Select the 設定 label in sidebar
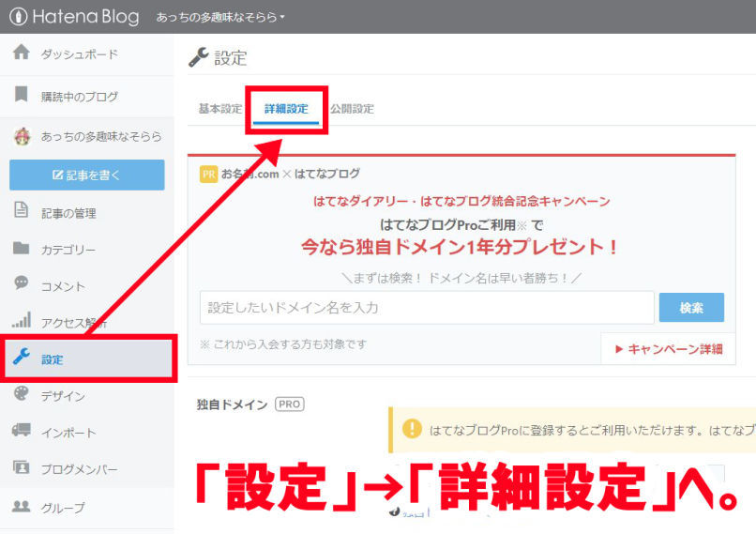 click(x=53, y=359)
